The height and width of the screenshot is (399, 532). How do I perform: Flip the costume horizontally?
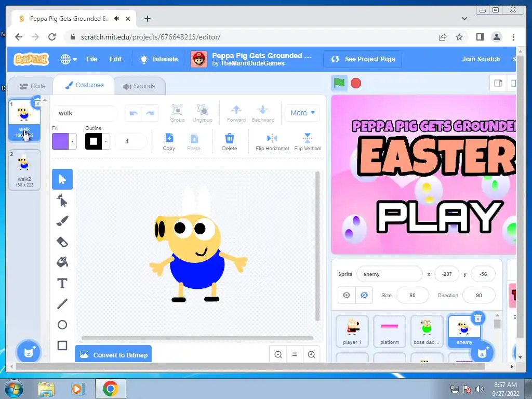(272, 142)
